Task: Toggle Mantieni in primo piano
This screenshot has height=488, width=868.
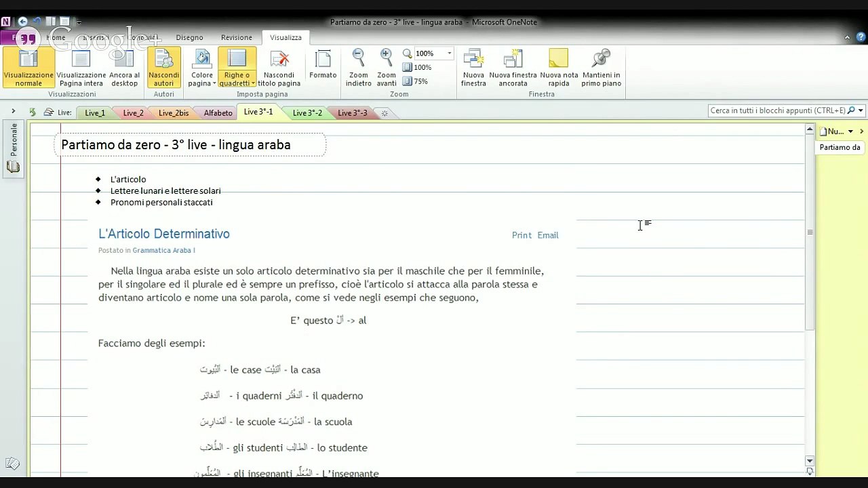Action: pyautogui.click(x=601, y=68)
